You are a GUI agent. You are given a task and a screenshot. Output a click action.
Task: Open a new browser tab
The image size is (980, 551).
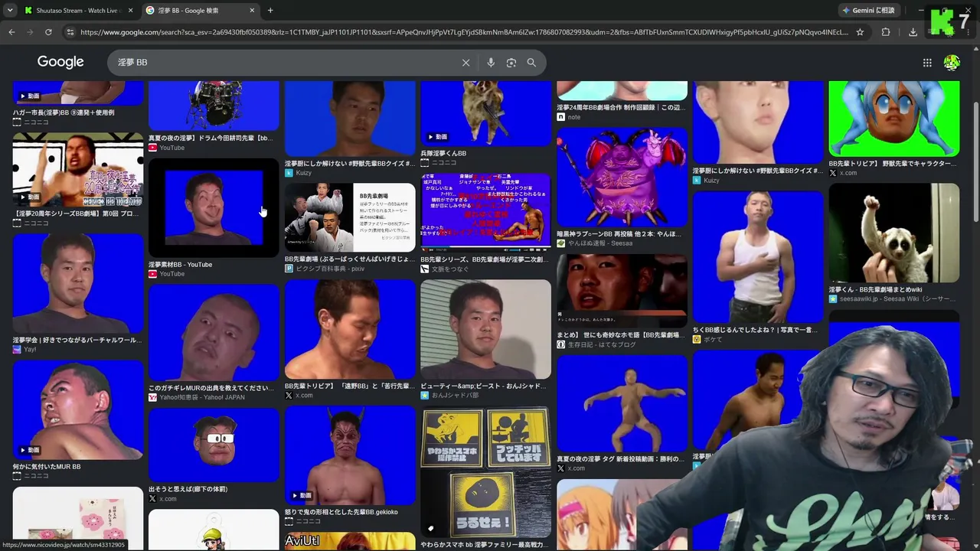click(x=270, y=11)
